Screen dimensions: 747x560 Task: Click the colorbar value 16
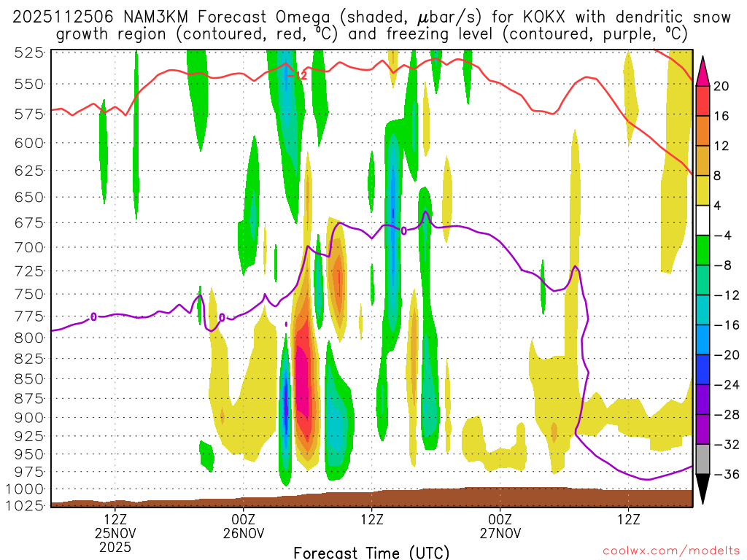[721, 116]
